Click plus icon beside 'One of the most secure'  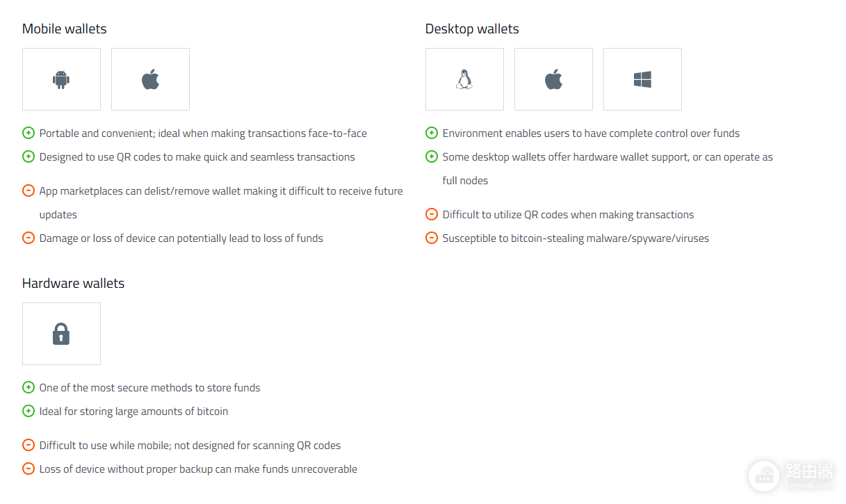coord(29,387)
